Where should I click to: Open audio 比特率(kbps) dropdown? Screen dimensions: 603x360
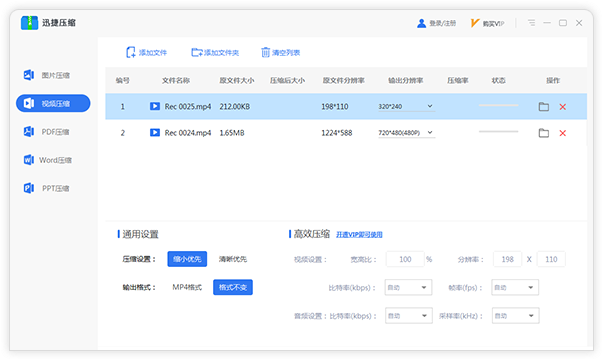408,316
